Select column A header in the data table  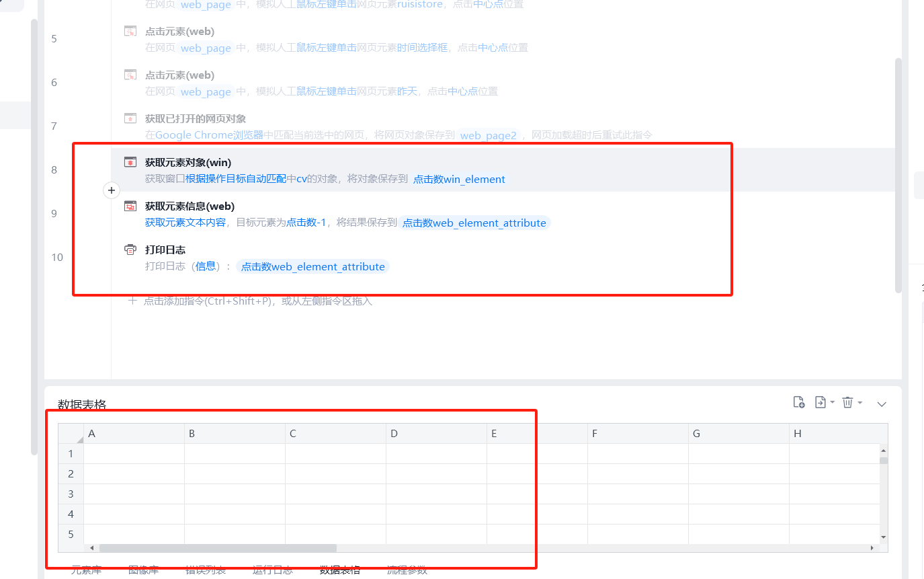[x=134, y=434]
